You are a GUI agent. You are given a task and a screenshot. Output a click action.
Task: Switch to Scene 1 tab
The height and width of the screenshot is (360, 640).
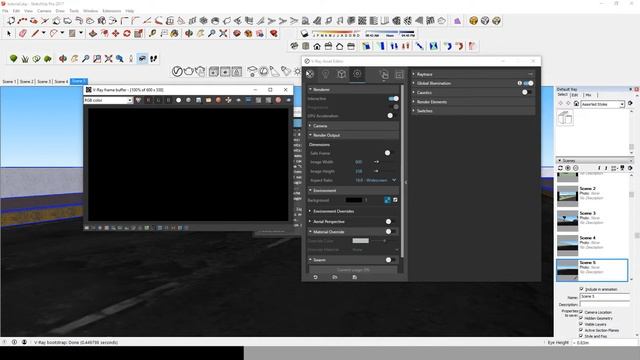pyautogui.click(x=9, y=81)
